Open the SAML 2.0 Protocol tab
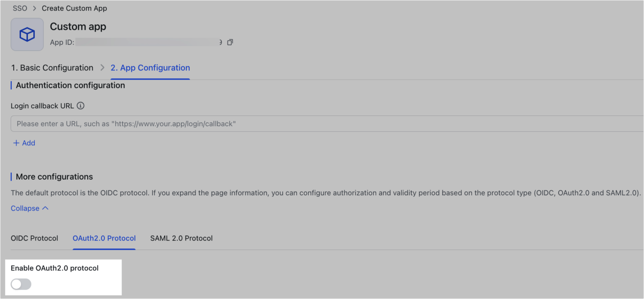Screen dimensions: 644x299 coord(181,238)
